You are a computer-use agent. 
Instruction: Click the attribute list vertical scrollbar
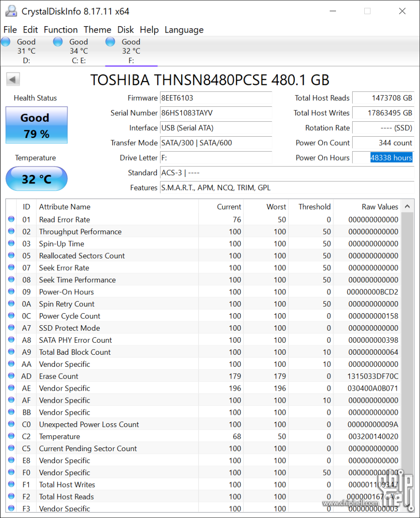407,355
